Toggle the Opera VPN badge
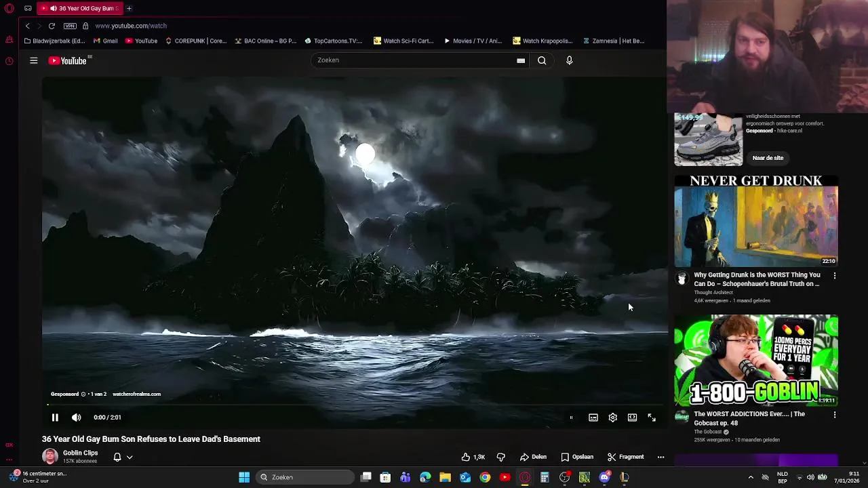This screenshot has height=488, width=868. pos(70,26)
